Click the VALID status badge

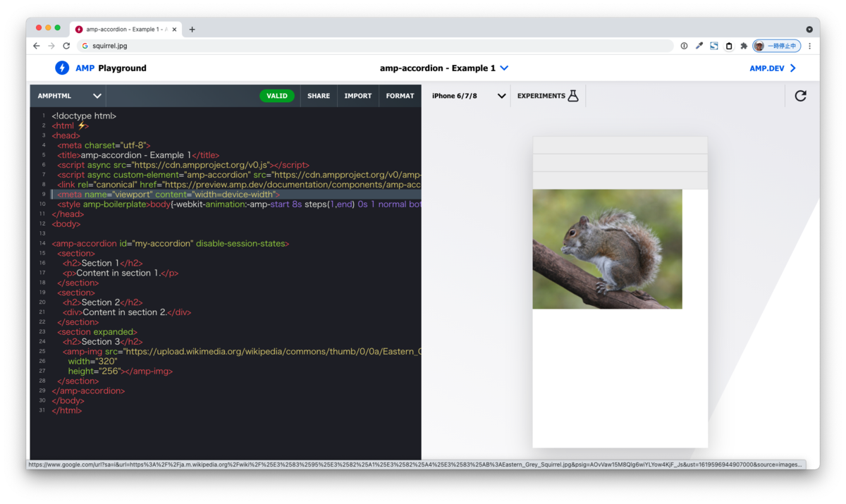pyautogui.click(x=277, y=96)
